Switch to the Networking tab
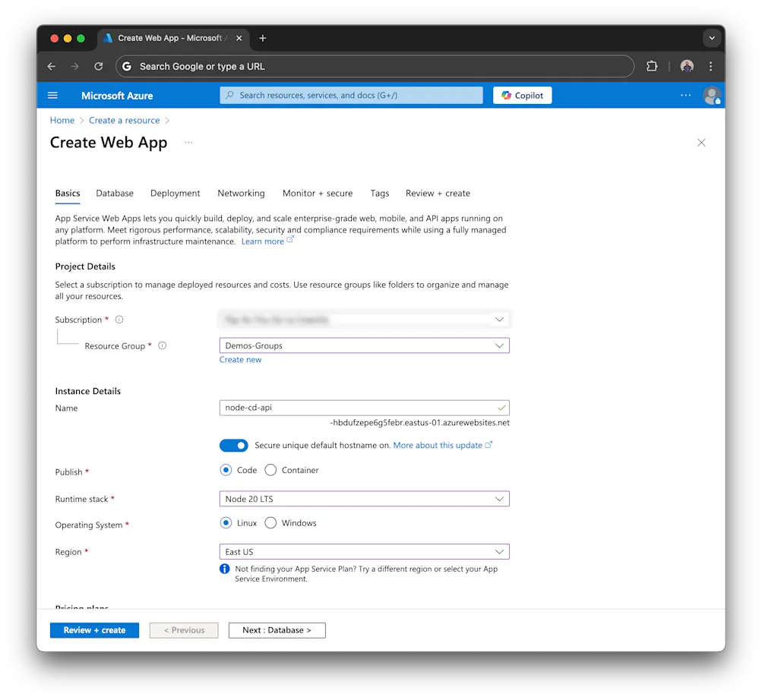 point(241,193)
